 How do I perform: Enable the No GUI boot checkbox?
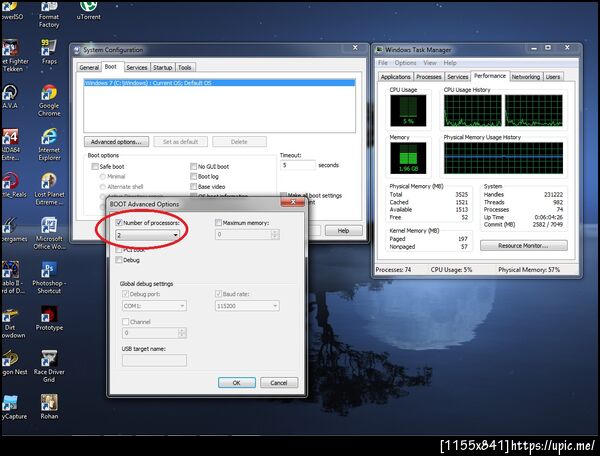(x=193, y=166)
